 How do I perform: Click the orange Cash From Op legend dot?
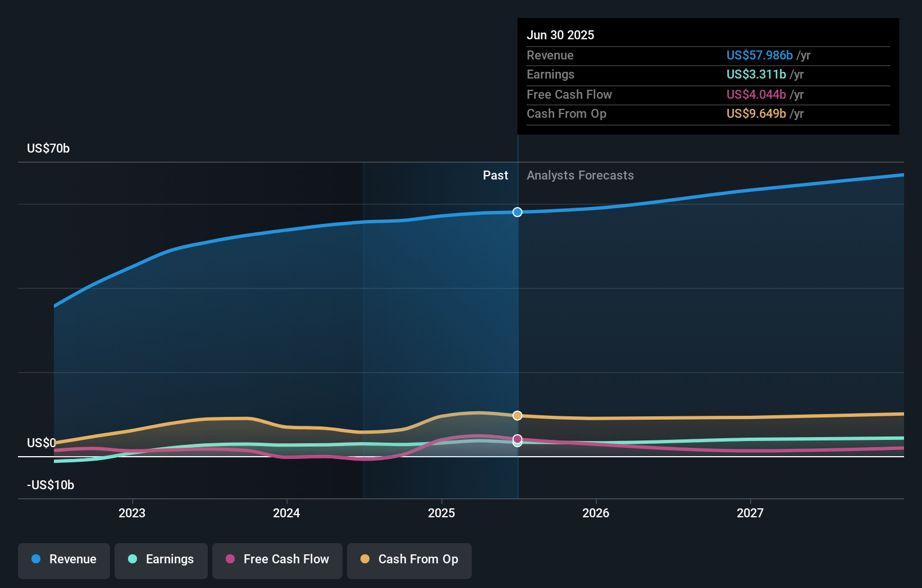pos(365,559)
